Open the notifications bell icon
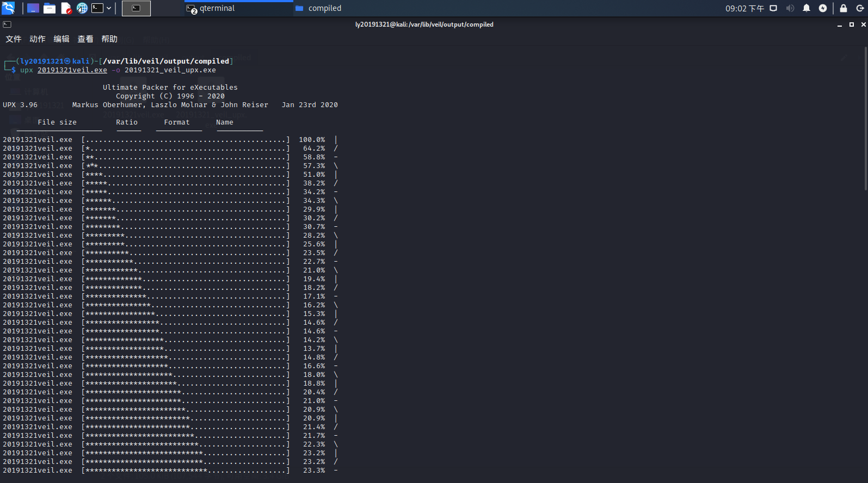The image size is (868, 483). point(807,8)
